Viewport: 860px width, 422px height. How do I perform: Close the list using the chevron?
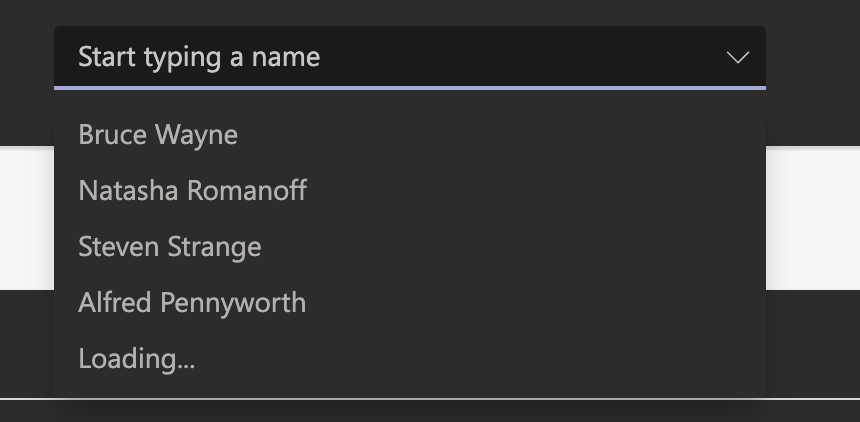[x=737, y=57]
